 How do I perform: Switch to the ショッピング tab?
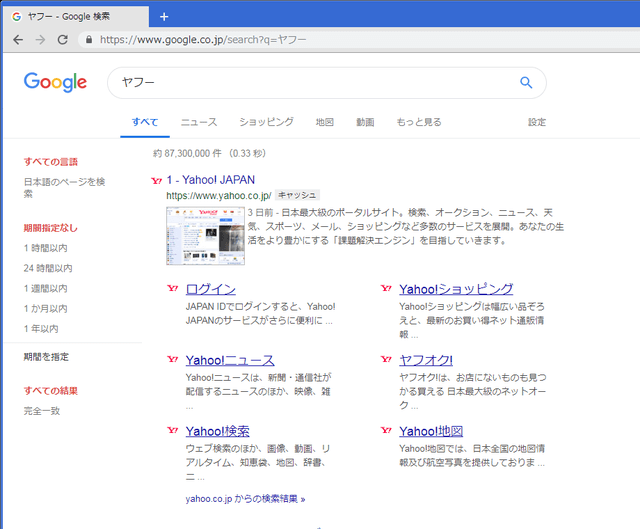266,122
